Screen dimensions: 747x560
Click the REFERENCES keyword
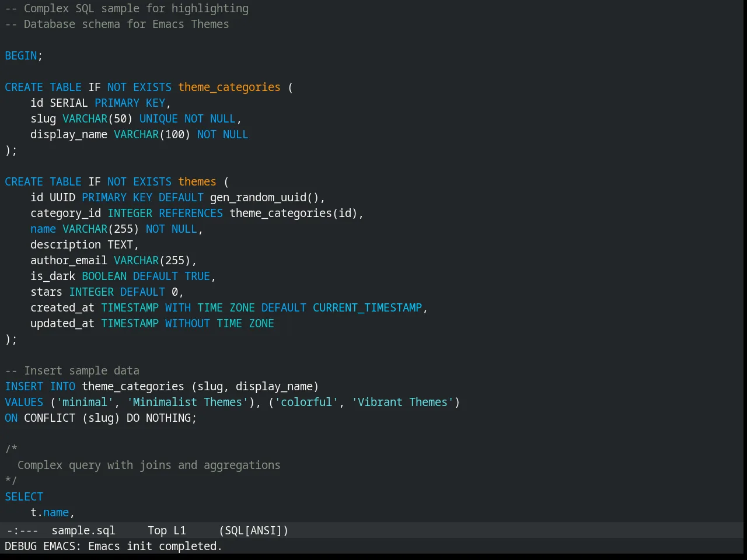[x=191, y=213]
